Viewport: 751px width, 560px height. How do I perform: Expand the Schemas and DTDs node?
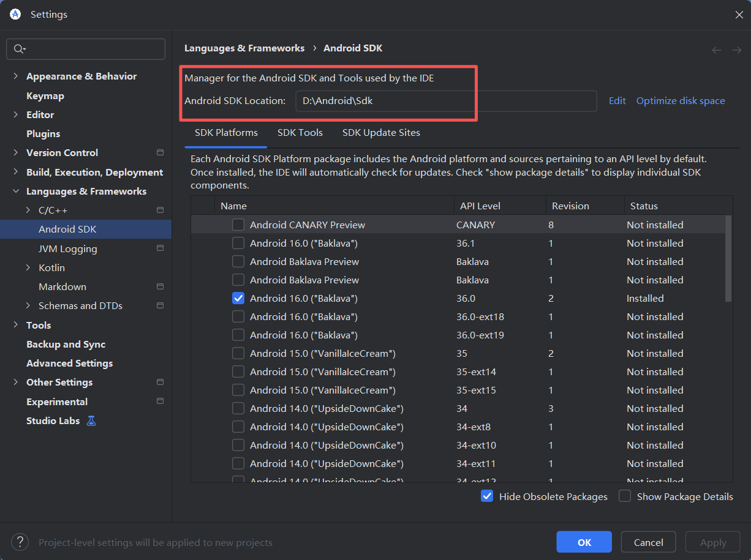[28, 305]
